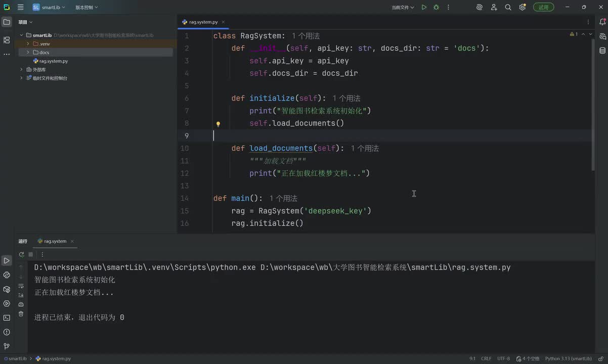Click the PyCharm logo in the title bar
This screenshot has width=608, height=364.
[7, 7]
